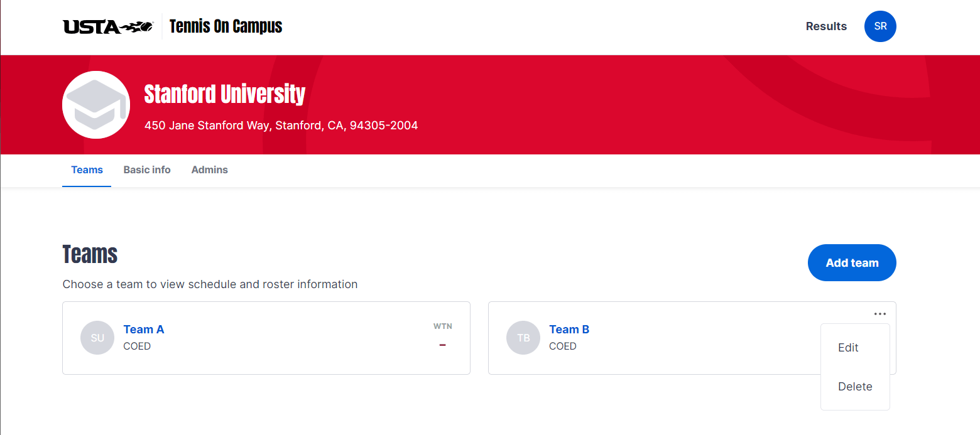The width and height of the screenshot is (980, 435).
Task: Click the Stanford University graduation cap icon
Action: click(x=95, y=104)
